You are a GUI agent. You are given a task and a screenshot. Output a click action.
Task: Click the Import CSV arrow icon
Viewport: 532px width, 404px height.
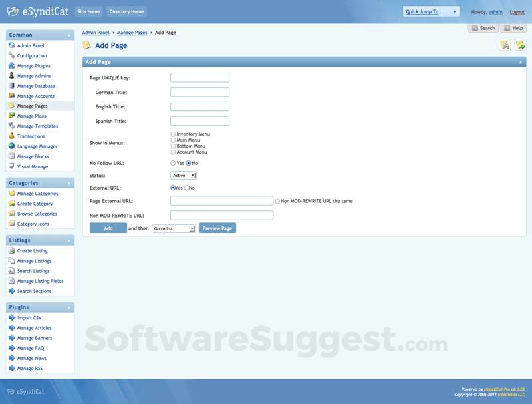click(11, 317)
